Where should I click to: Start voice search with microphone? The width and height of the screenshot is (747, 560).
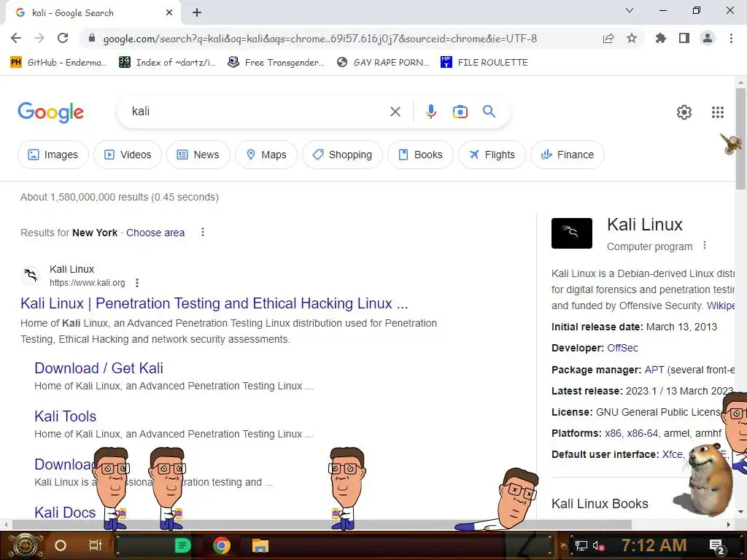430,112
